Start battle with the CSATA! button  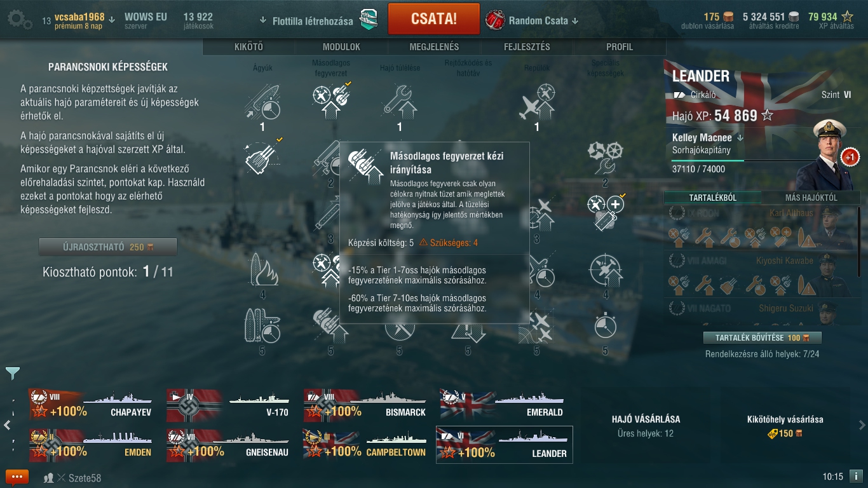tap(433, 18)
